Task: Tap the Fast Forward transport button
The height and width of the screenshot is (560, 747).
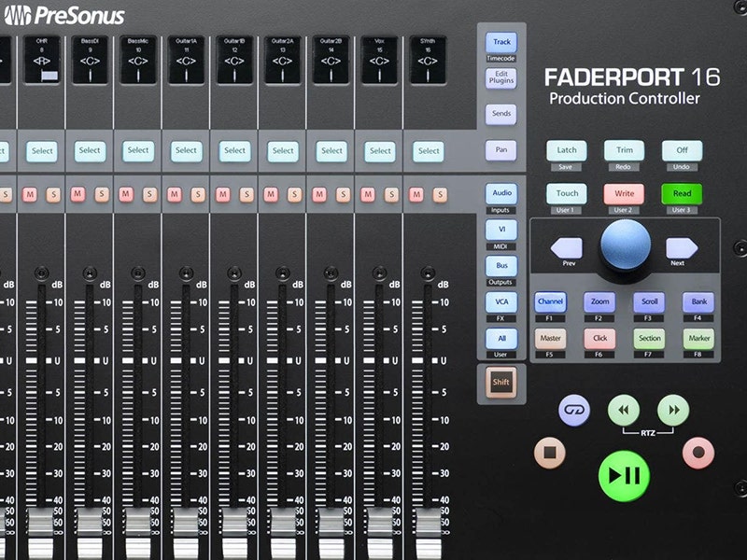Action: click(x=673, y=410)
